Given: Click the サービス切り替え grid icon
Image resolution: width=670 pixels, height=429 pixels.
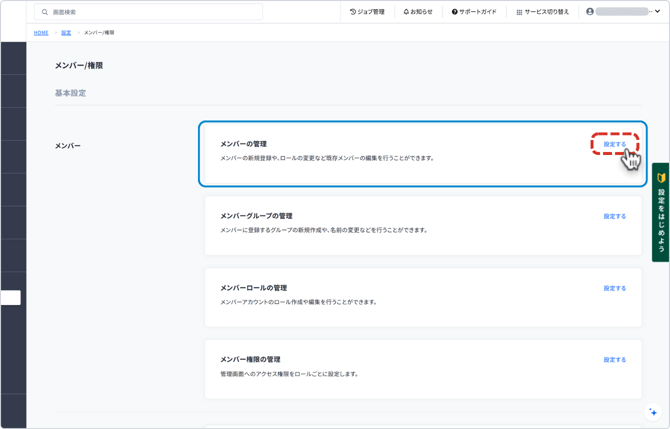Looking at the screenshot, I should 519,12.
